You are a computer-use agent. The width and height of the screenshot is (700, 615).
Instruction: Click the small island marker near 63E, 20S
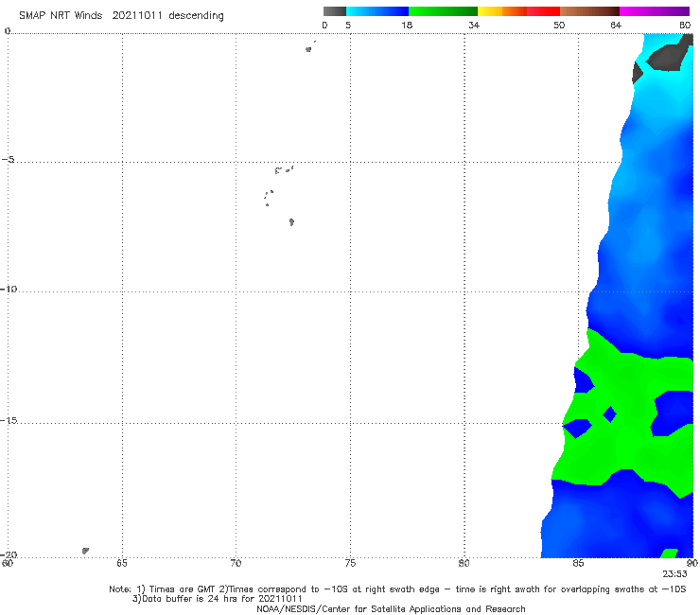coord(85,551)
